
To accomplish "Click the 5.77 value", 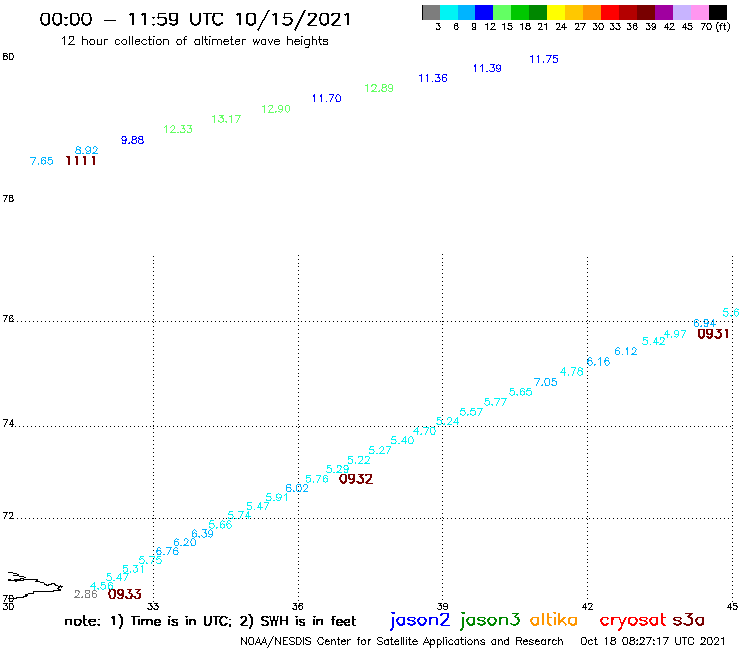I will [496, 402].
